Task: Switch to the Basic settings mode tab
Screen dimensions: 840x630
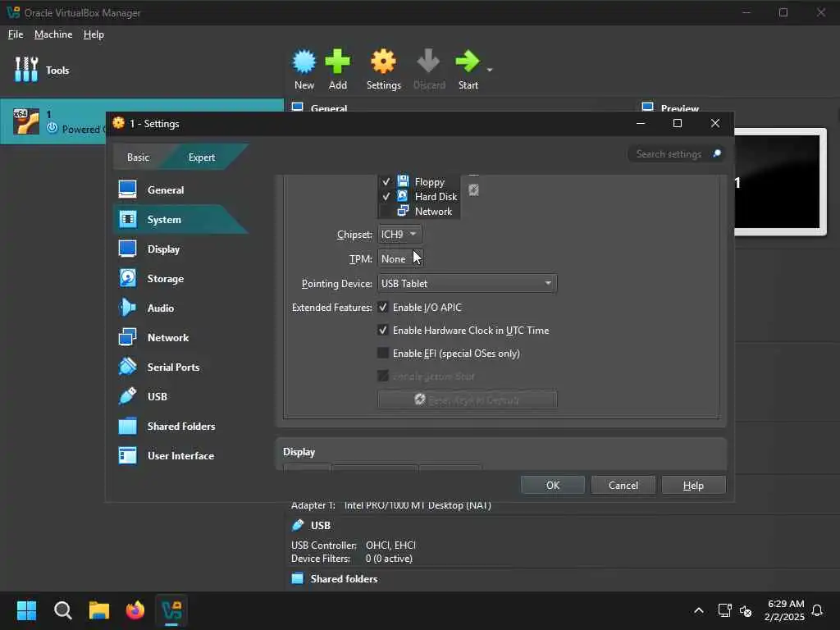Action: click(x=138, y=157)
